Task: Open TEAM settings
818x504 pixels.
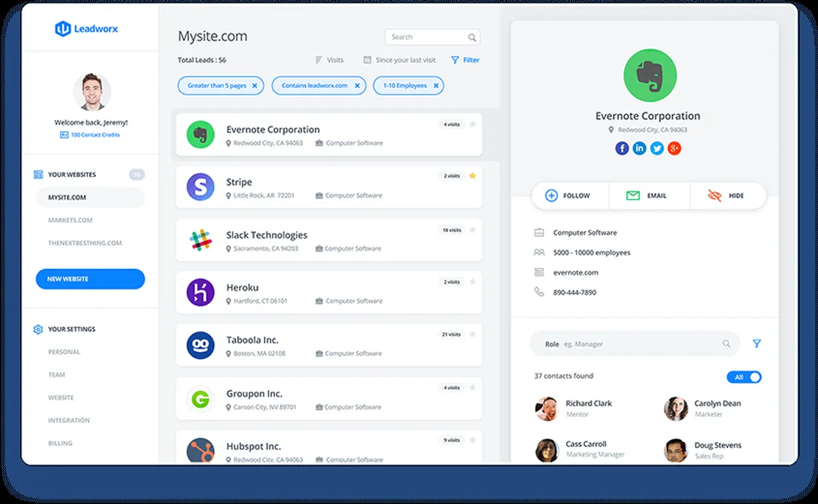Action: (57, 375)
